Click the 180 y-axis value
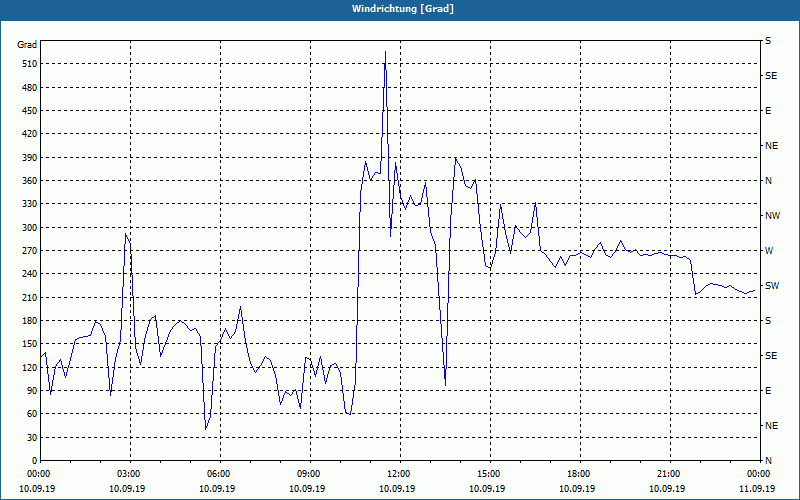The width and height of the screenshot is (800, 500). coord(30,321)
